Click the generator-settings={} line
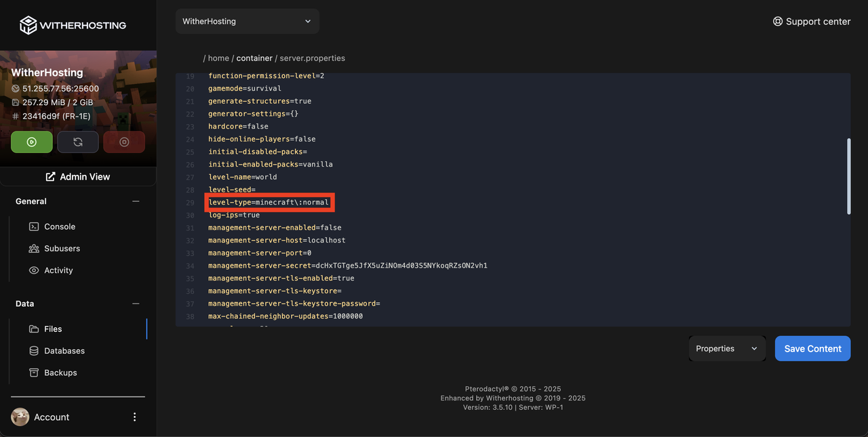 (254, 114)
